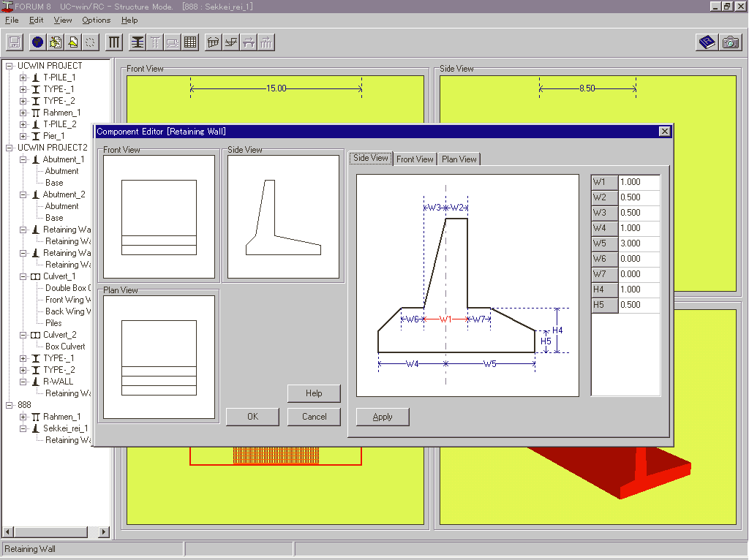749x560 pixels.
Task: Click the tree panel scroll right arrow
Action: click(103, 532)
